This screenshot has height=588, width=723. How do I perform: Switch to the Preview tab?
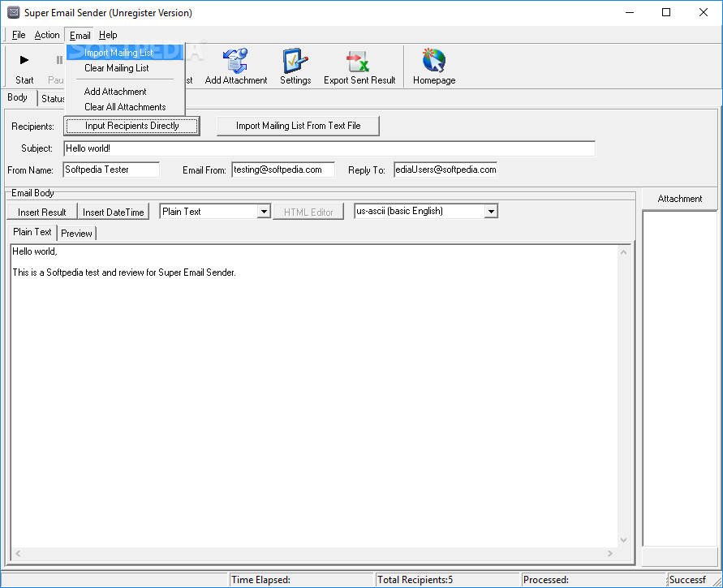click(76, 234)
